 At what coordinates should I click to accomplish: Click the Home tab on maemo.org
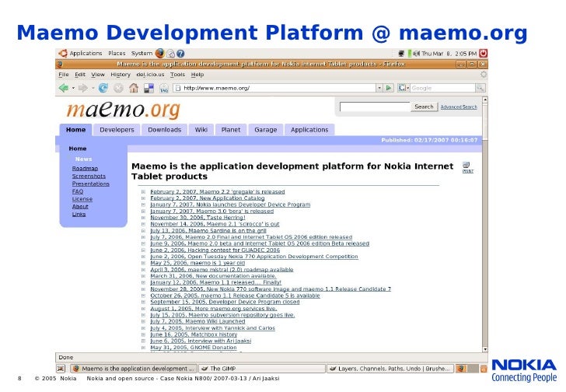(x=75, y=130)
